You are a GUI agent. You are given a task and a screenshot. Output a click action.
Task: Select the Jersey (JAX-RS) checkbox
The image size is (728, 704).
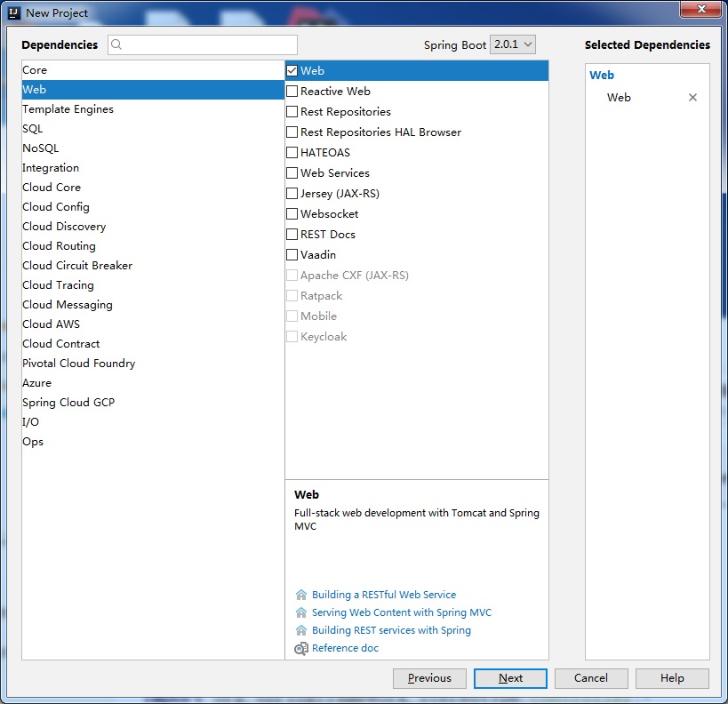click(x=292, y=193)
